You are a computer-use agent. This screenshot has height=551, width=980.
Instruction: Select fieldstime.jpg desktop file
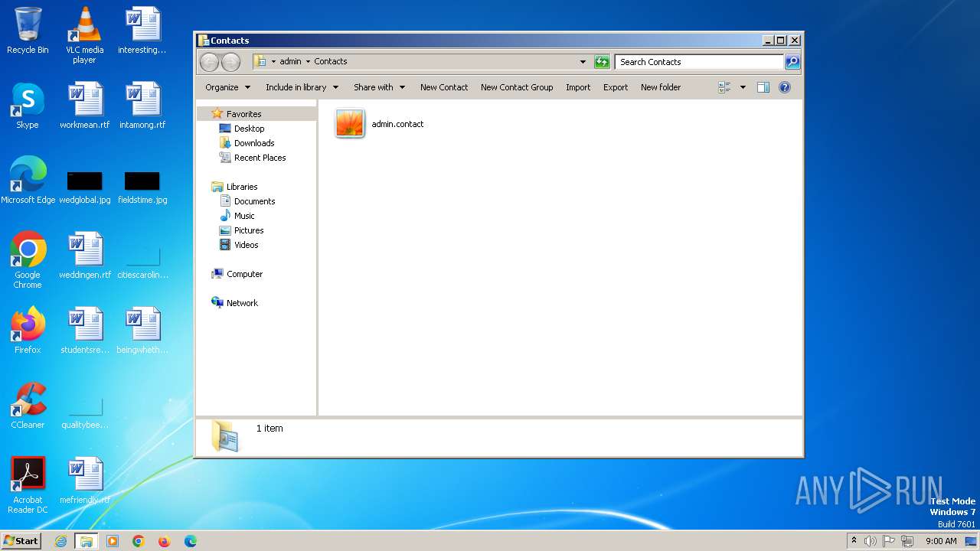point(142,187)
